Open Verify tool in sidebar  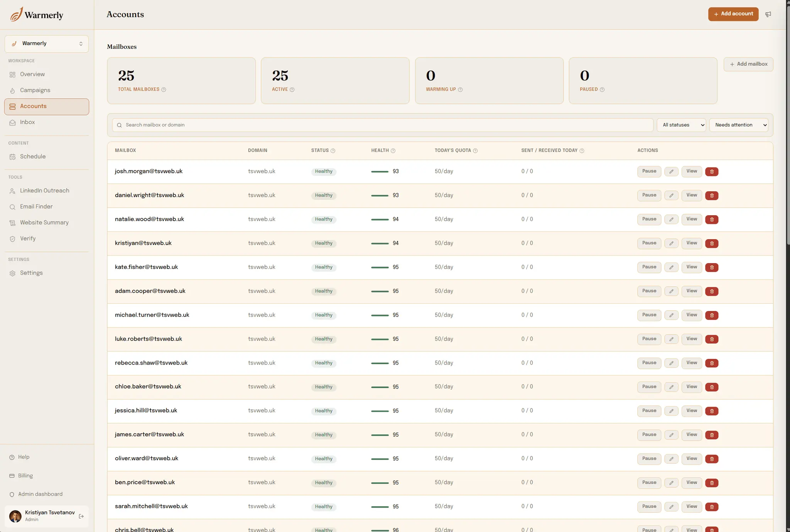tap(47, 239)
